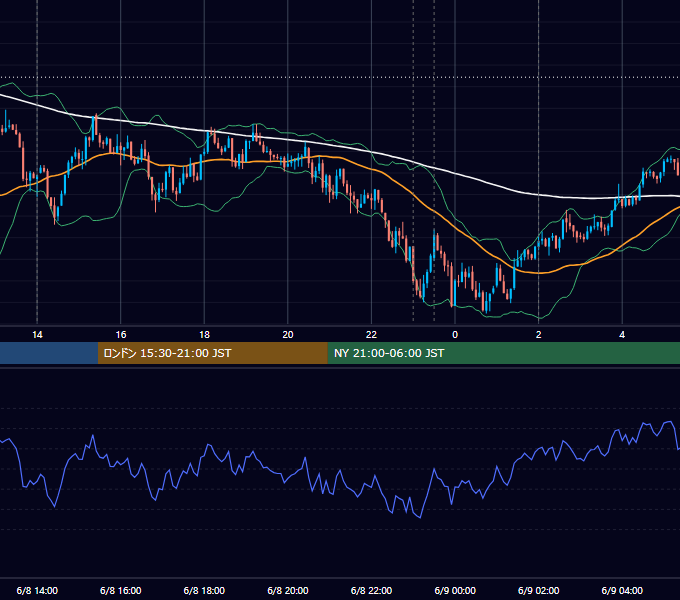
Task: Click the 6/8 20:00 label on indicator axis
Action: click(288, 590)
